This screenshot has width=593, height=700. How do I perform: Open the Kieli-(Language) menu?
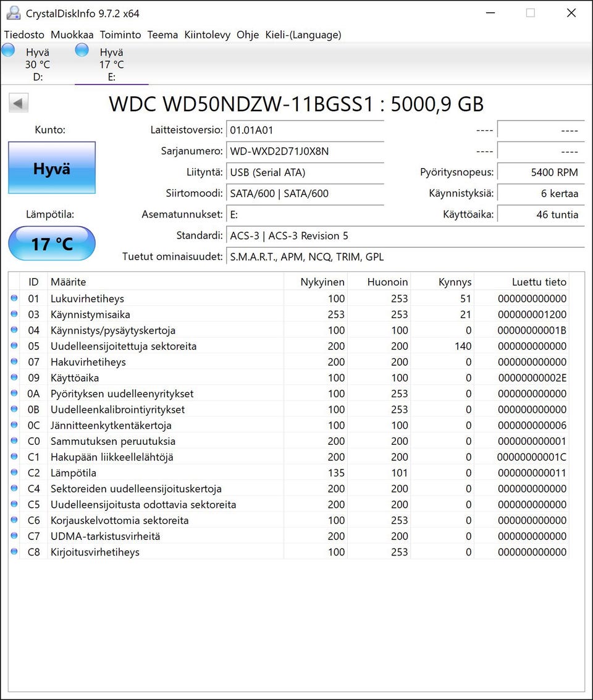[303, 35]
